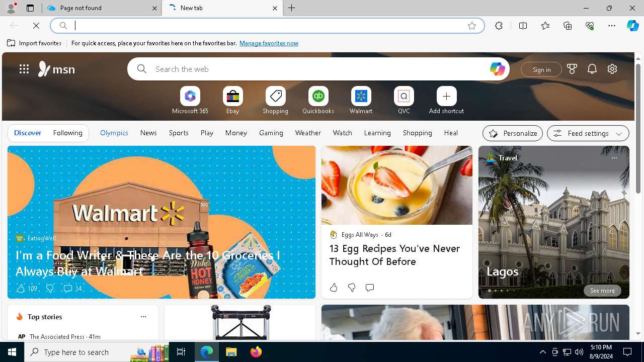Open File Explorer from taskbar

pyautogui.click(x=231, y=352)
